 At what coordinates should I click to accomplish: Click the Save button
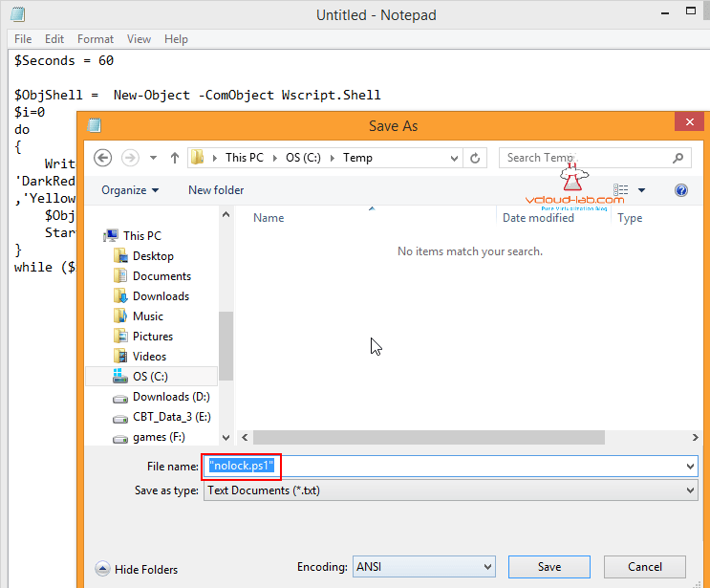[549, 567]
